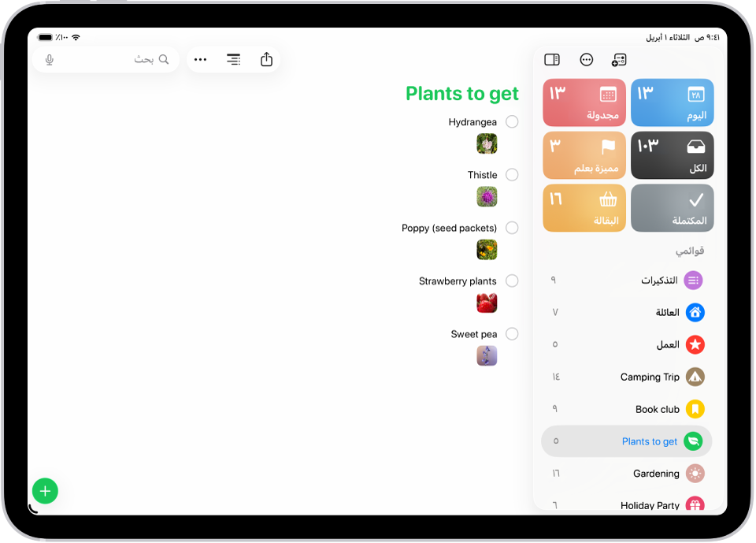Click the Camping Trip count ١٤
Viewport: 756px width, 543px height.
(x=555, y=377)
